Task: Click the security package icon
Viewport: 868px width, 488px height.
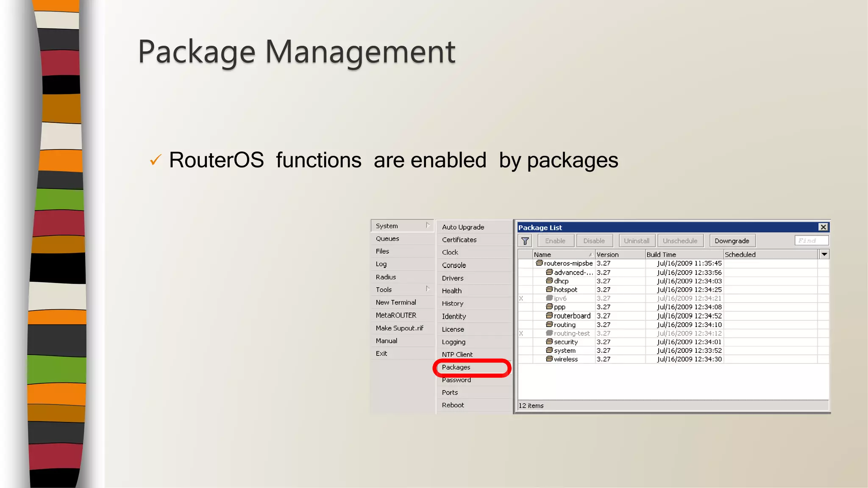Action: [x=549, y=341]
